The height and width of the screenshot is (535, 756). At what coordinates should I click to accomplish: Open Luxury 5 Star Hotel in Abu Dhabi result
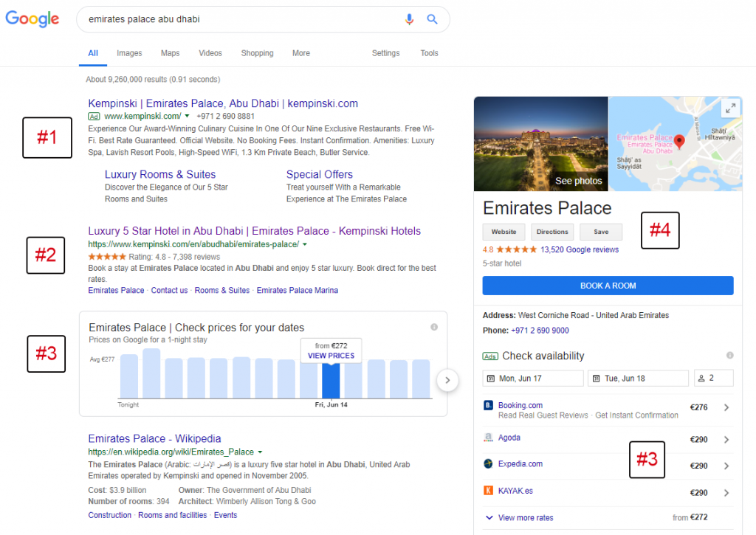[x=255, y=231]
